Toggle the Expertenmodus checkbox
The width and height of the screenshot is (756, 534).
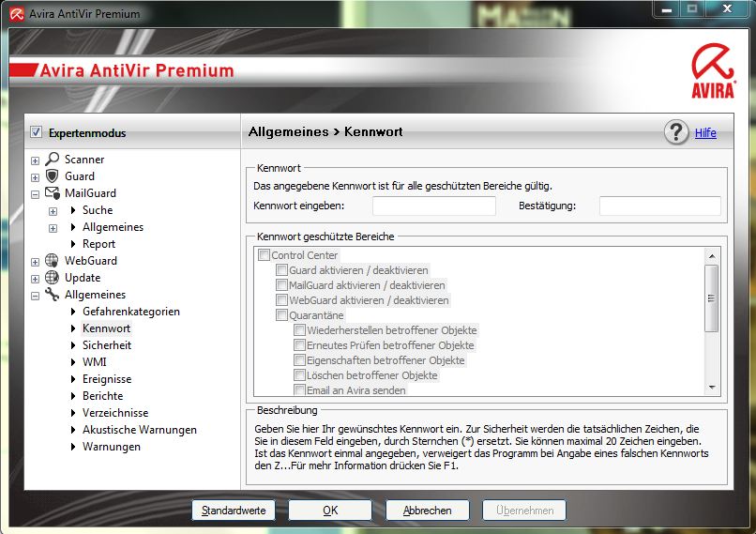pyautogui.click(x=36, y=132)
